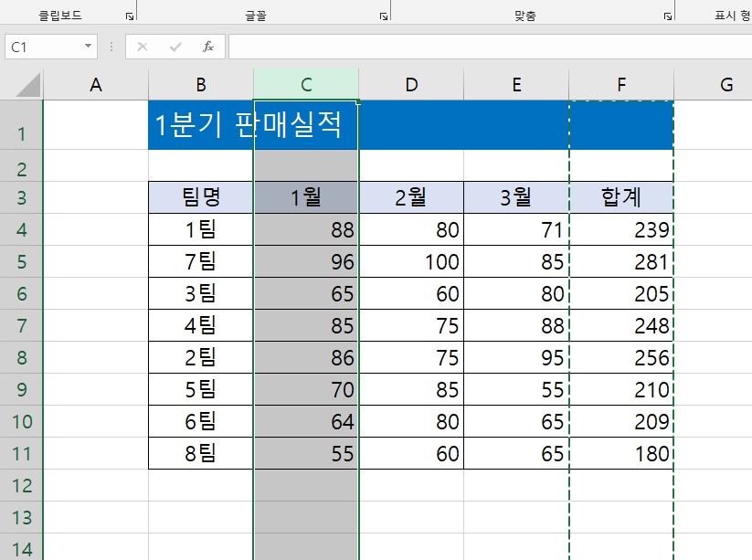The width and height of the screenshot is (752, 560).
Task: Click the '8팀' cell
Action: (201, 453)
